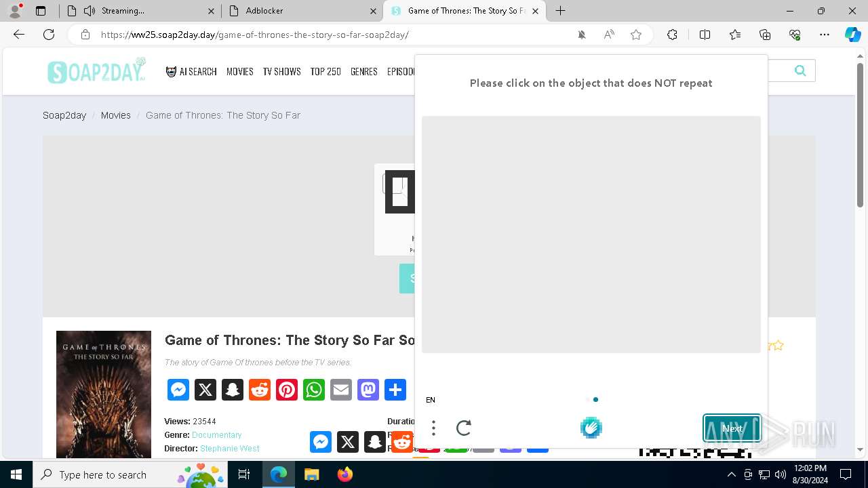Click the Game of Thrones poster thumbnail

point(104,394)
